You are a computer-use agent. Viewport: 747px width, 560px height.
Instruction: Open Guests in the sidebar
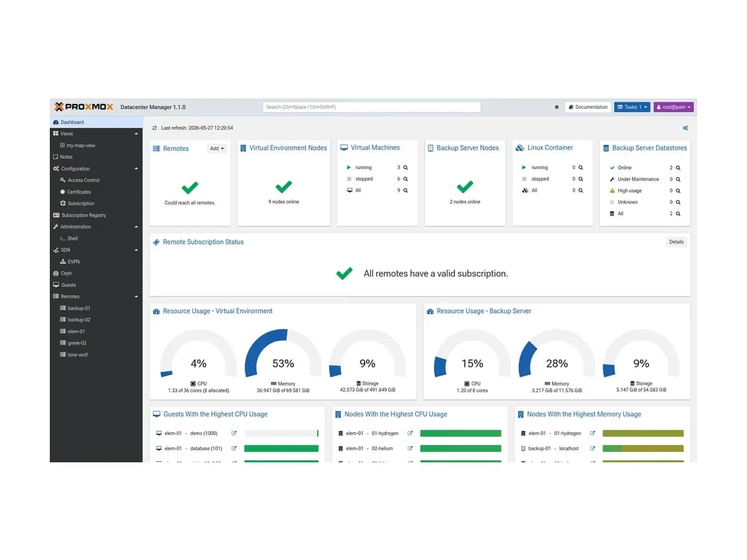tap(96, 285)
